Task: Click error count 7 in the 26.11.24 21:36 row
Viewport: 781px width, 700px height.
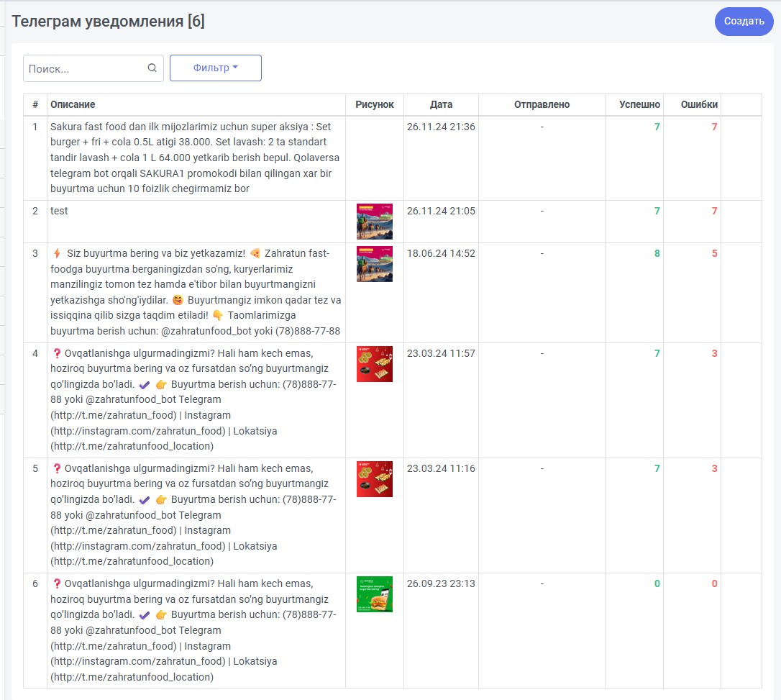Action: tap(714, 127)
